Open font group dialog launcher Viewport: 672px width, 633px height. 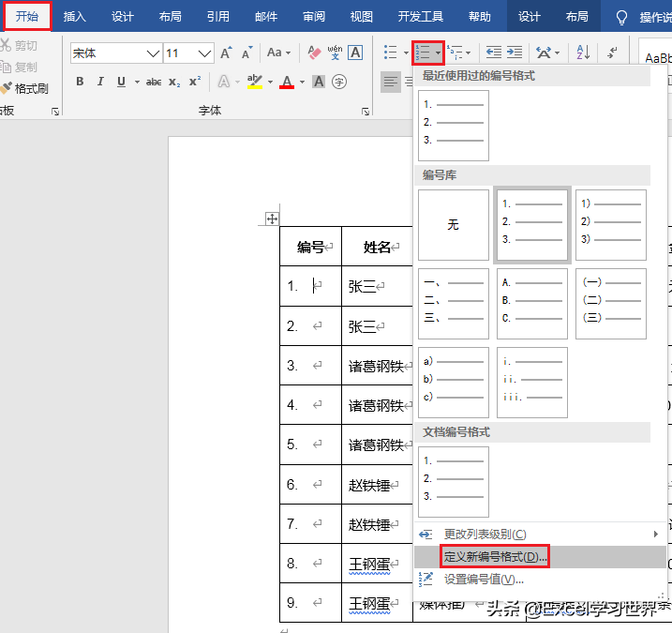pyautogui.click(x=366, y=112)
